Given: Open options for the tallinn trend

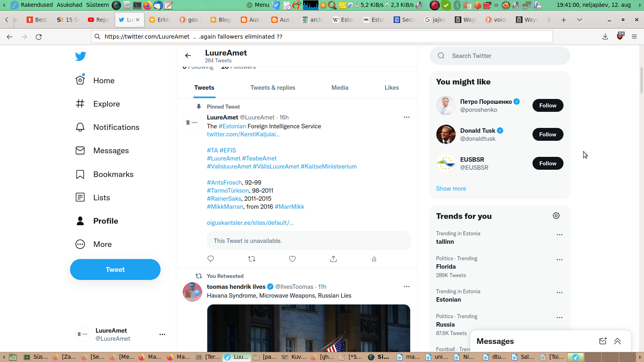Looking at the screenshot, I should tap(559, 234).
